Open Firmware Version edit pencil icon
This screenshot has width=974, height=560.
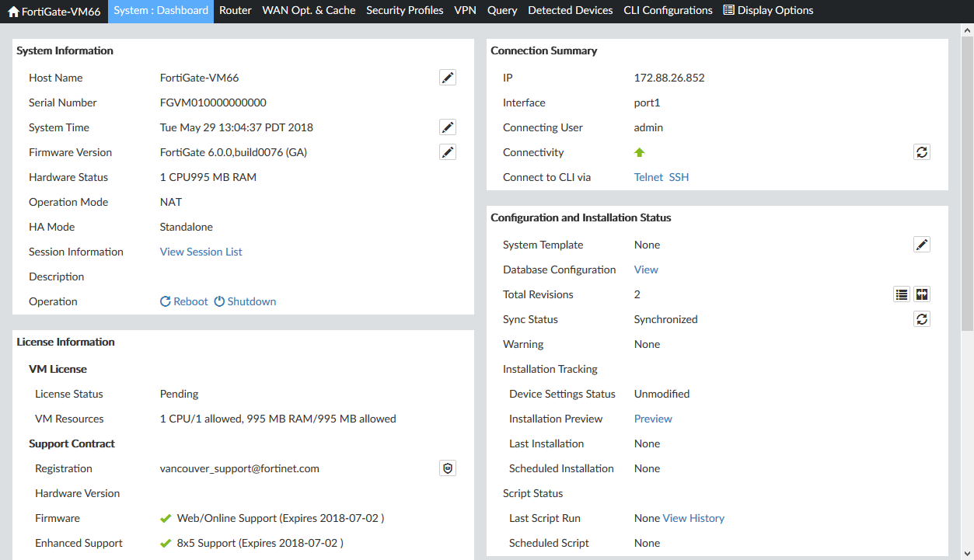tap(448, 152)
